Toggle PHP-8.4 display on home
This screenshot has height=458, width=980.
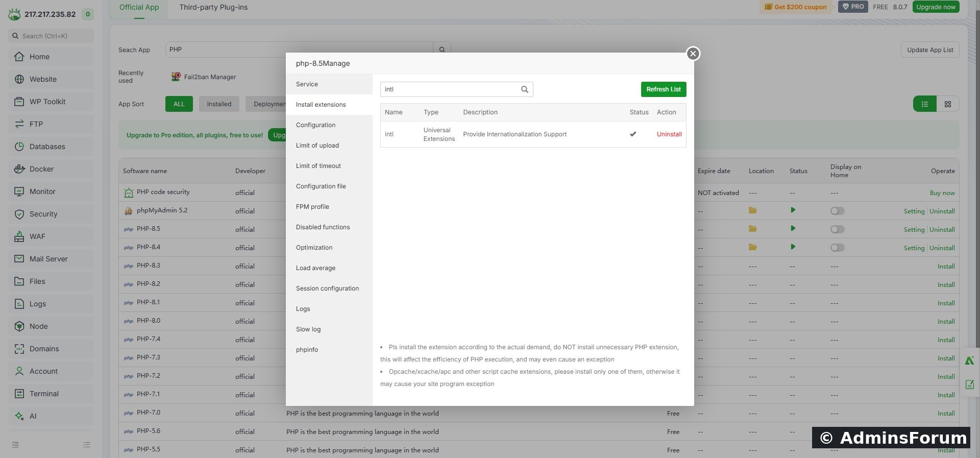point(837,248)
